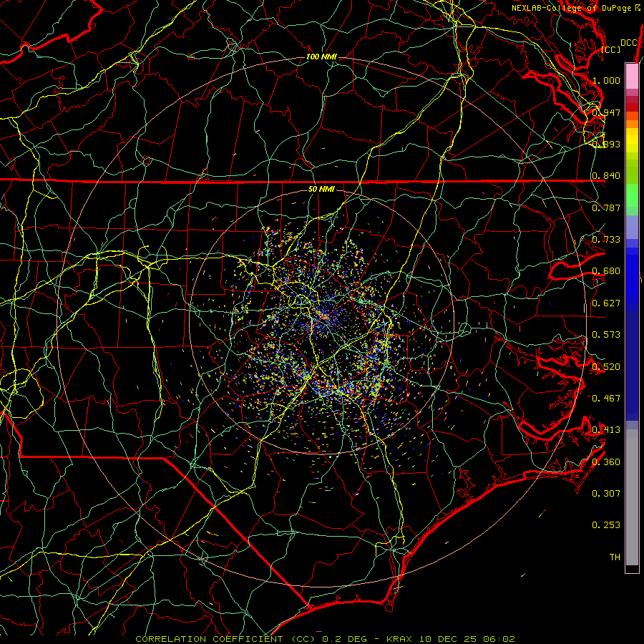Viewport: 644px width, 644px height.
Task: Click the DCC label above the legend
Action: [x=629, y=43]
